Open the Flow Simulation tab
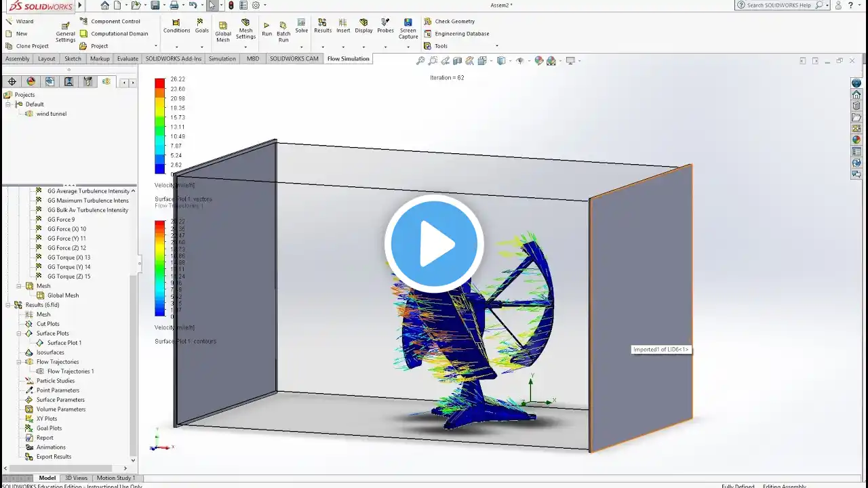Image resolution: width=868 pixels, height=488 pixels. tap(348, 59)
